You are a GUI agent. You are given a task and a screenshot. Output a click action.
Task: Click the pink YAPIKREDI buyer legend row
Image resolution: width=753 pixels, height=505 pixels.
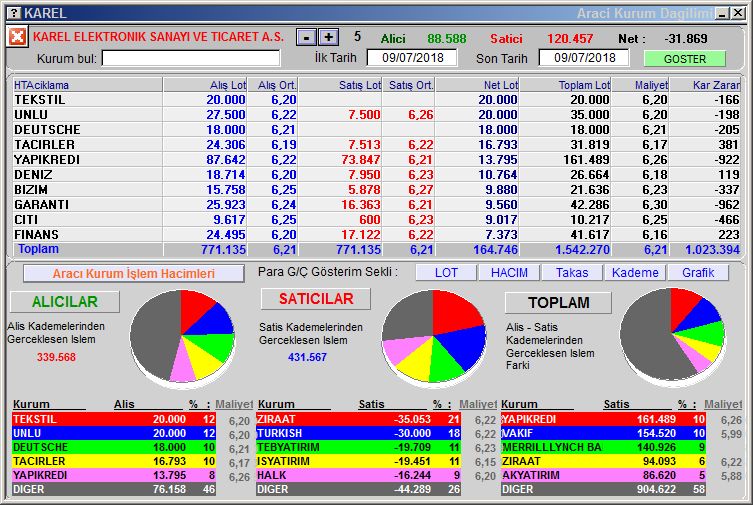(x=114, y=475)
